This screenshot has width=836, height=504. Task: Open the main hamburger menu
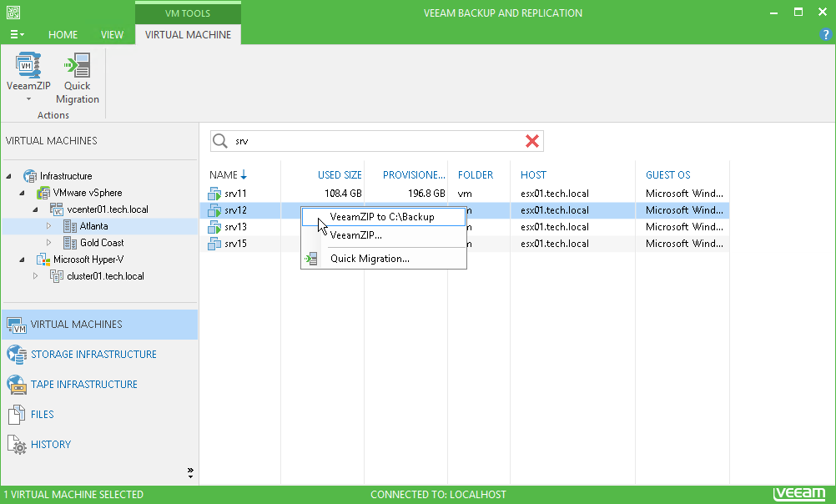(17, 34)
